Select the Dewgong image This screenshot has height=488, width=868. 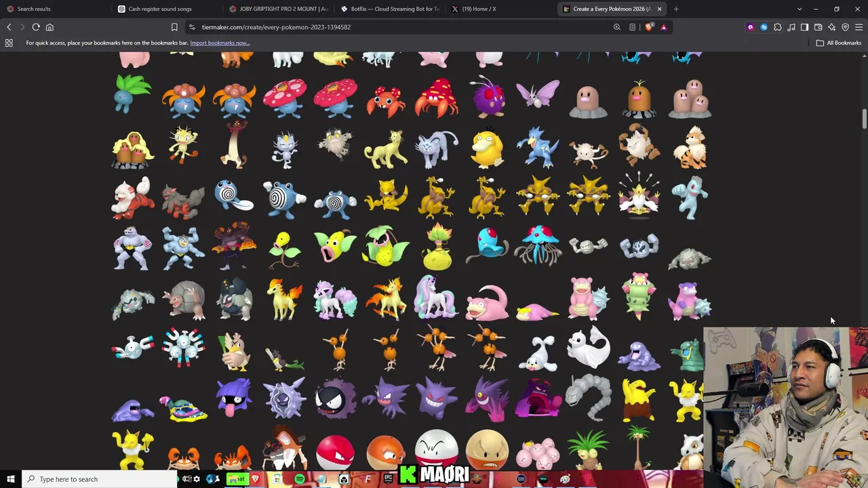[x=589, y=348]
